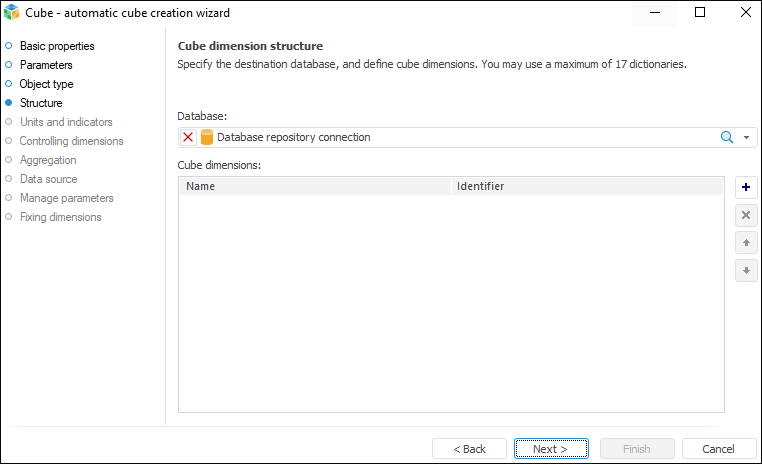The image size is (762, 464).
Task: Click the Identifier column header
Action: 480,186
